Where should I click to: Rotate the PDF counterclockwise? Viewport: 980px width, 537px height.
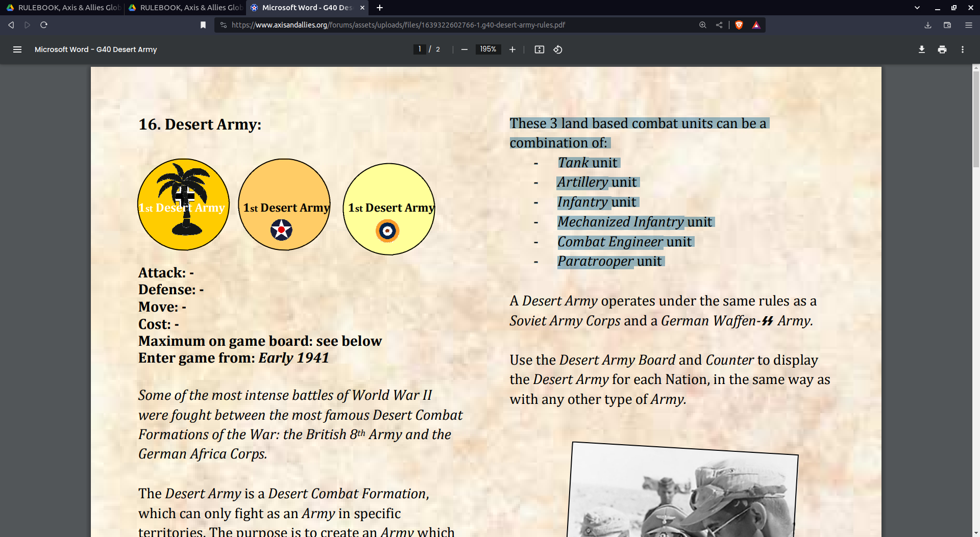tap(558, 49)
